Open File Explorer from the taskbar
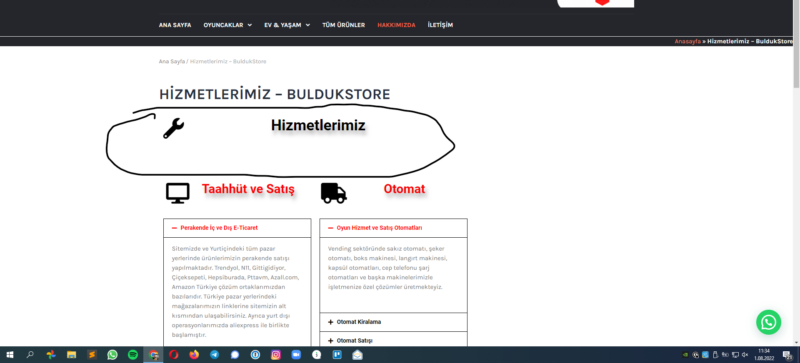800x363 pixels. pyautogui.click(x=71, y=354)
